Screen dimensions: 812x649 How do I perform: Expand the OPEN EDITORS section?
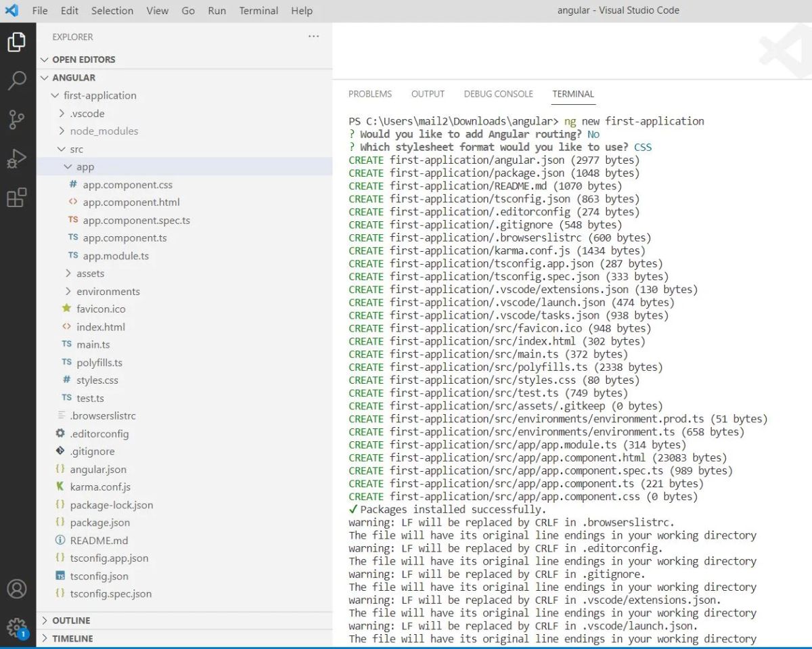point(184,60)
